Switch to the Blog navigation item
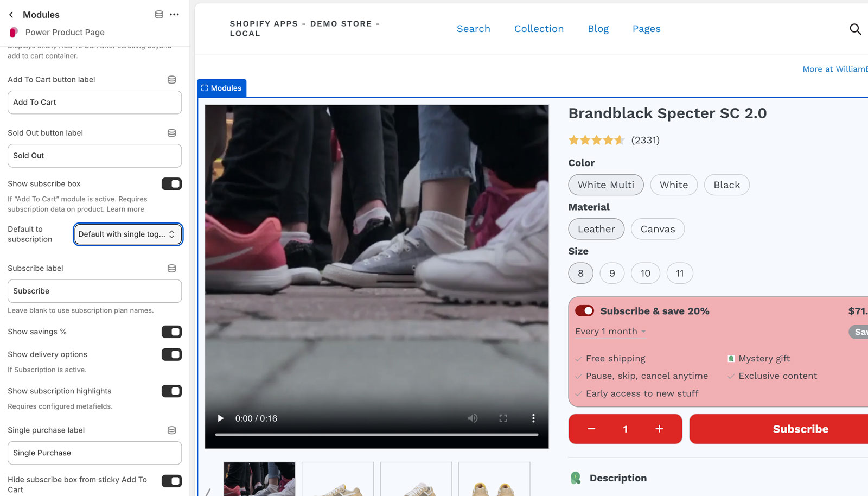The width and height of the screenshot is (868, 496). point(598,28)
